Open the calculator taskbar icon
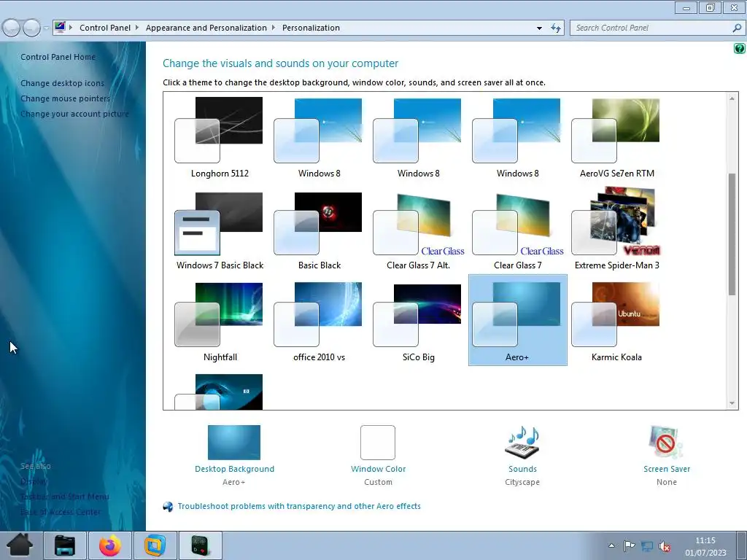 pos(200,545)
